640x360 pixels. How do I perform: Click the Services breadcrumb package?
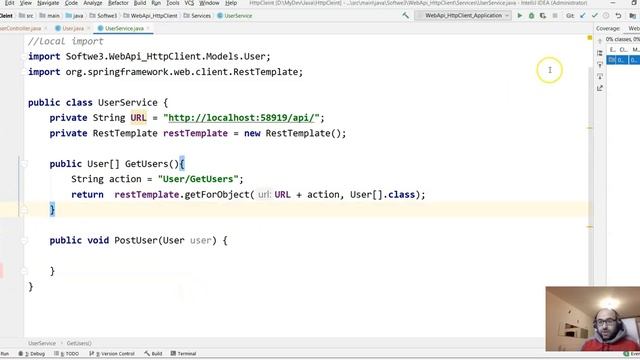pyautogui.click(x=197, y=16)
